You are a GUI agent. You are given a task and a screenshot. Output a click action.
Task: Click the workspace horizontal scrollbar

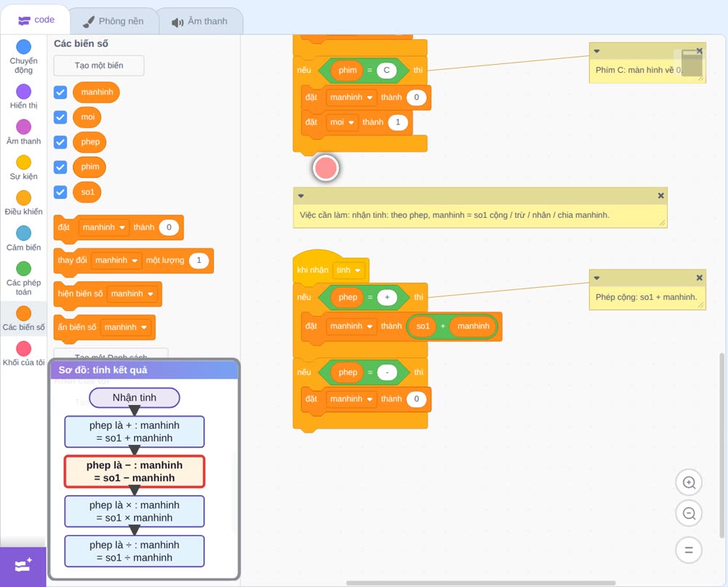coord(481,583)
